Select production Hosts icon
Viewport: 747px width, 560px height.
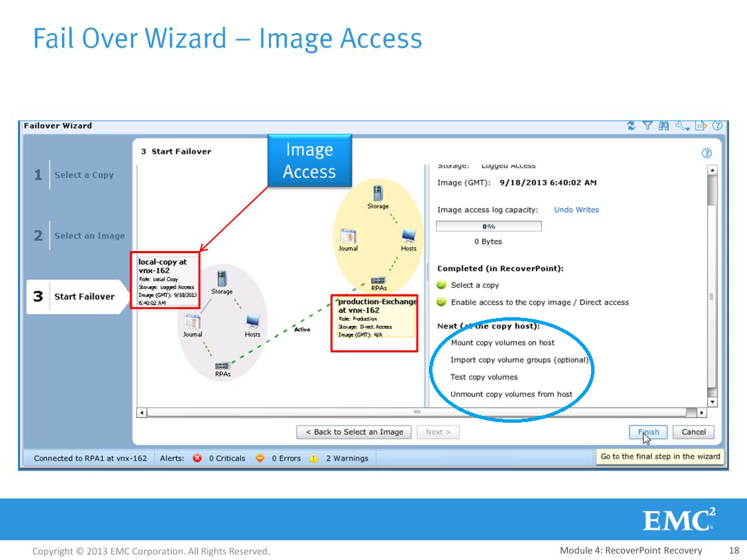point(408,236)
